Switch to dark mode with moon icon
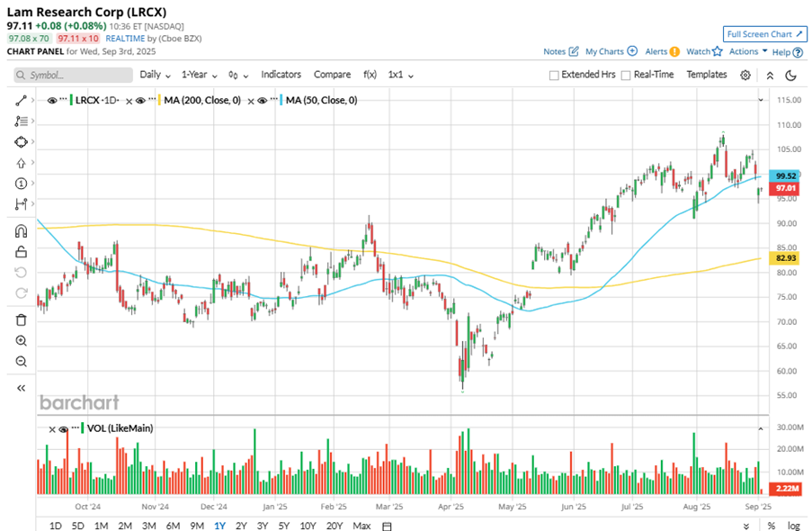 [x=790, y=76]
